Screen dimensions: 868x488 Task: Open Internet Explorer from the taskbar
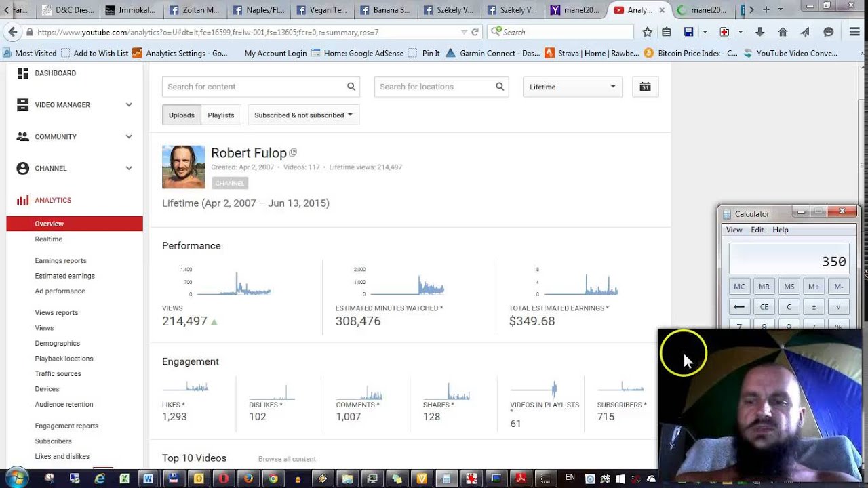tap(100, 479)
